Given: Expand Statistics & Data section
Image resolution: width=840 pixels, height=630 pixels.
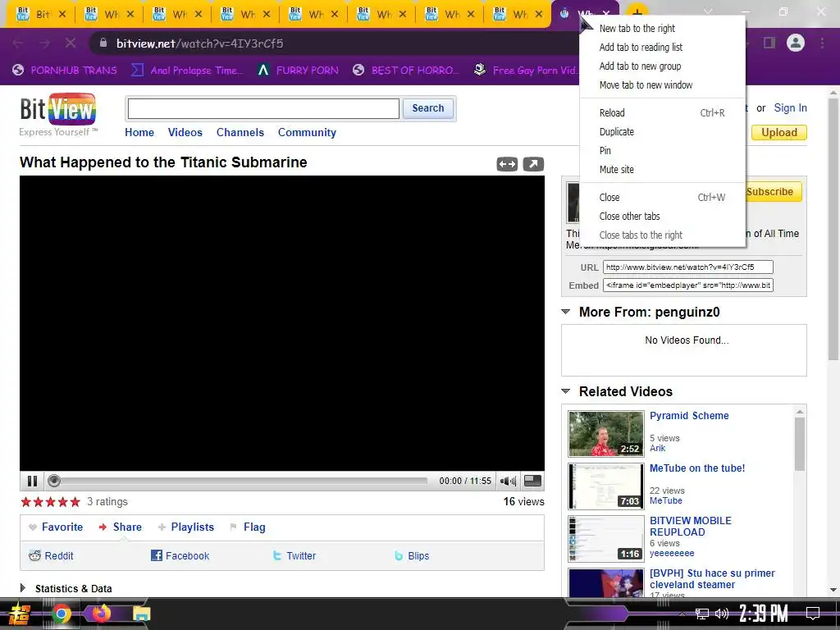Looking at the screenshot, I should pyautogui.click(x=22, y=587).
